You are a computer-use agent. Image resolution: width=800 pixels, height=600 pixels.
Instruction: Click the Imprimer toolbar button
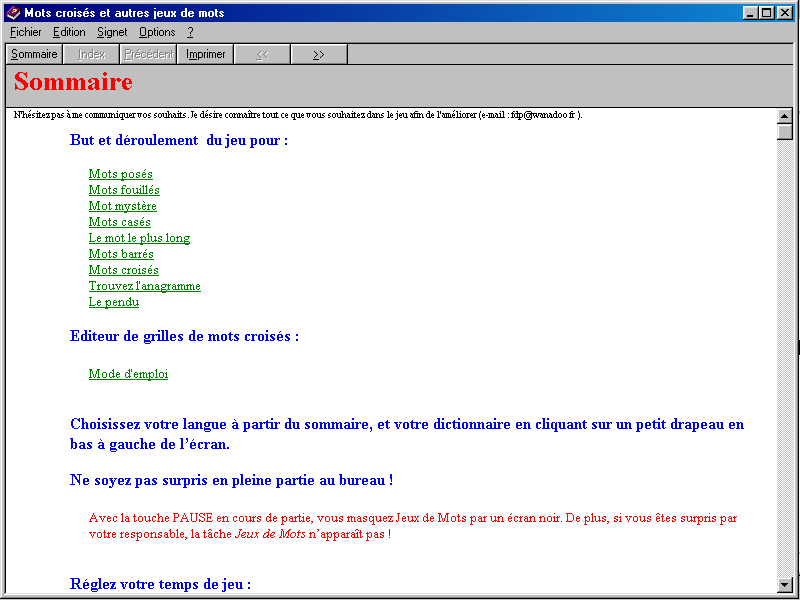(x=206, y=54)
